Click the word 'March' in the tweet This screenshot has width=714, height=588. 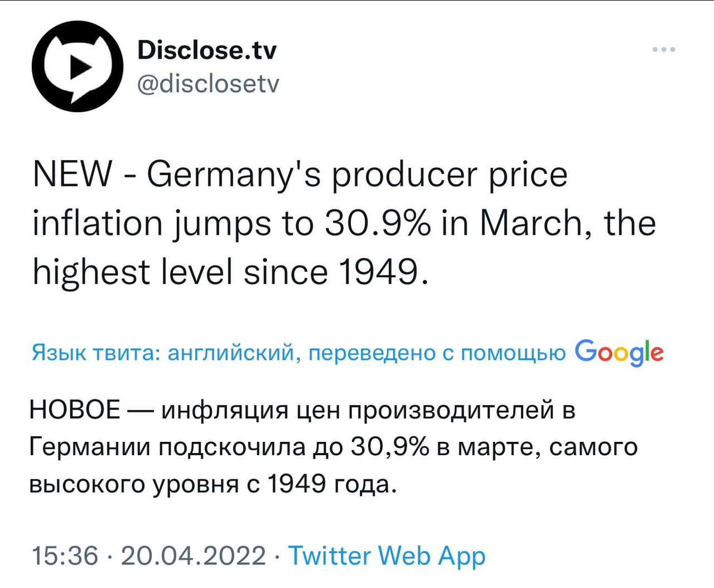[531, 224]
